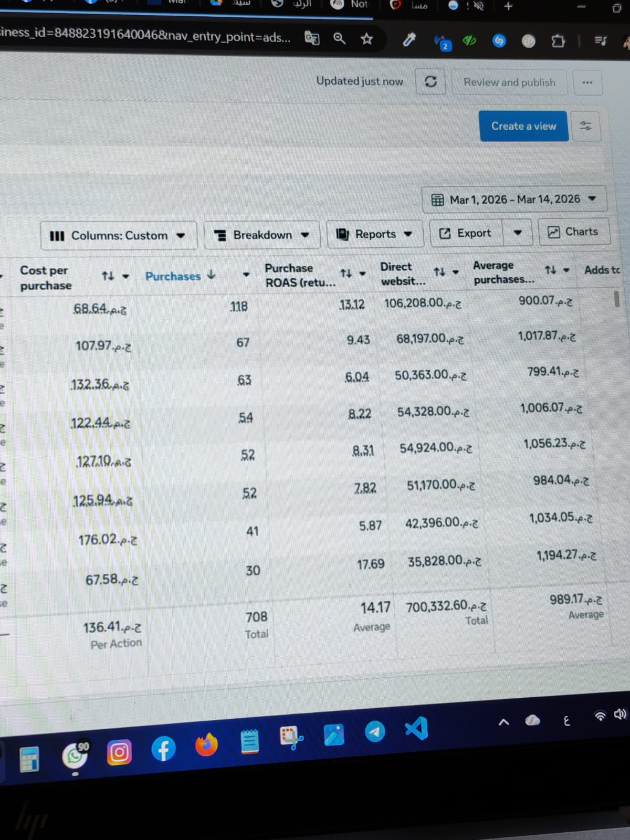Open Instagram from the taskbar
This screenshot has width=630, height=840.
tap(119, 753)
